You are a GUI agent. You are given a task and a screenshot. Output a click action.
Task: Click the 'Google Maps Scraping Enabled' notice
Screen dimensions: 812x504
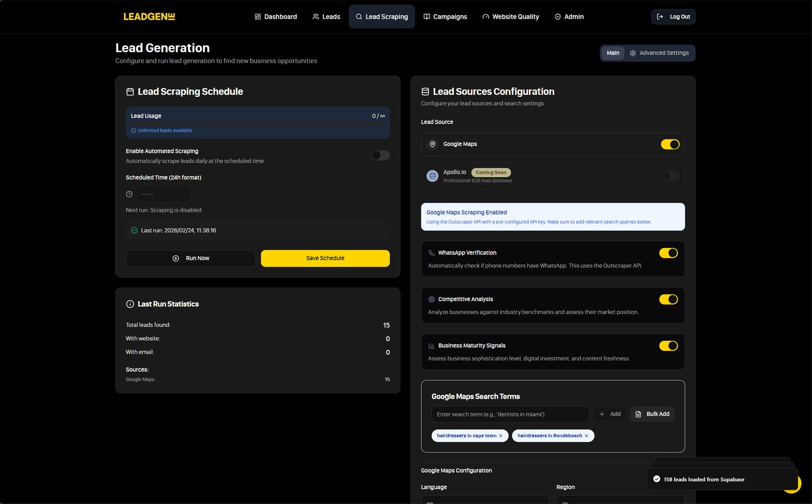553,217
